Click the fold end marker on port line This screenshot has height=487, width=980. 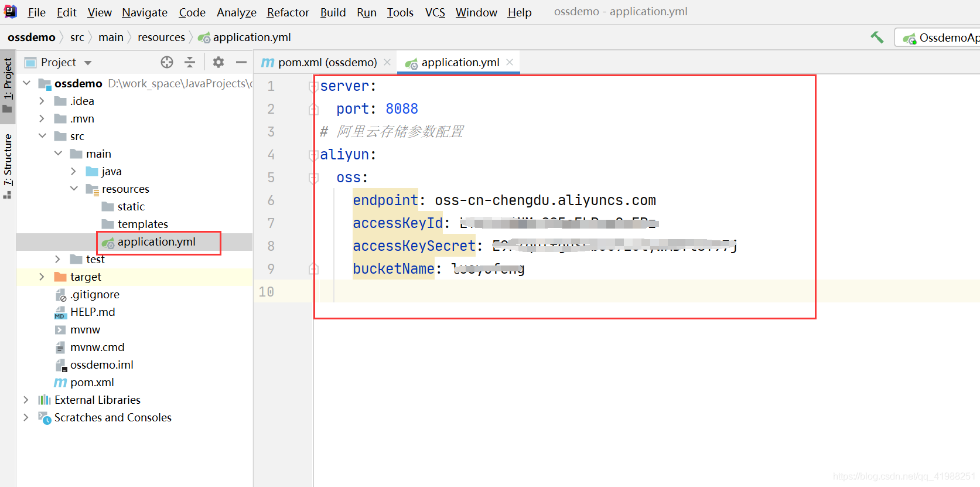click(313, 109)
